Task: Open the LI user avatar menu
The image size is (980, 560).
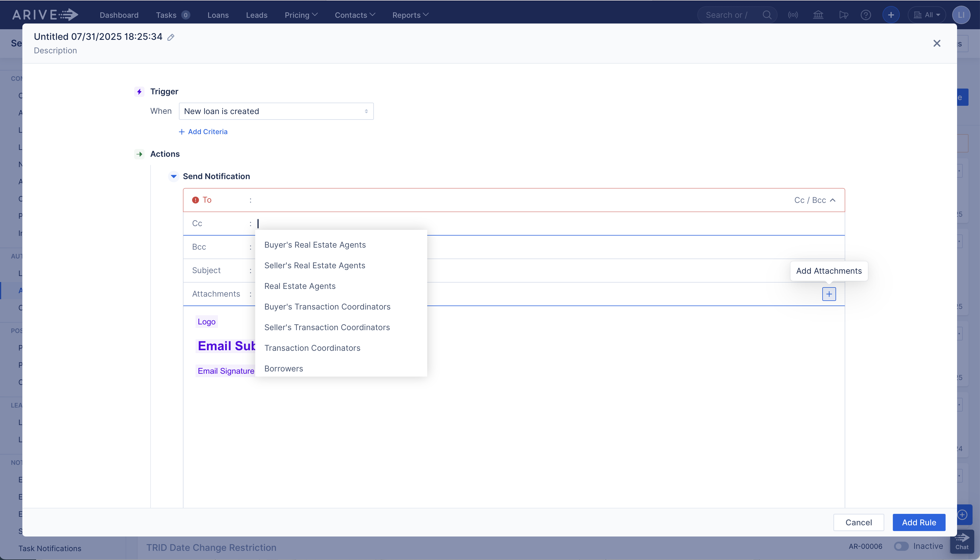Action: coord(962,15)
